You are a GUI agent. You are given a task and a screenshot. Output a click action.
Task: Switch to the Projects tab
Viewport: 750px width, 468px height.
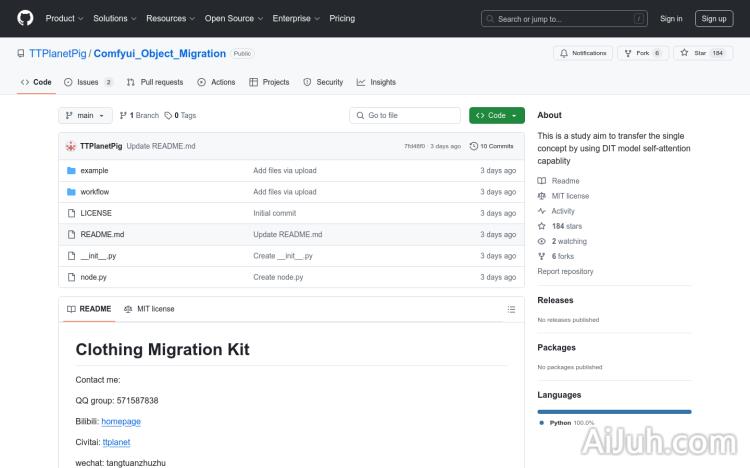point(269,82)
